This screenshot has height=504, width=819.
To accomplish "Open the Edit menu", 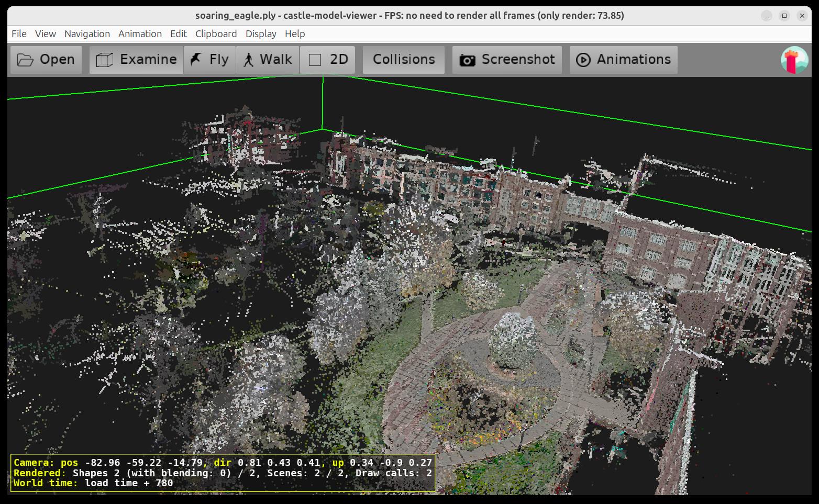I will (x=178, y=33).
